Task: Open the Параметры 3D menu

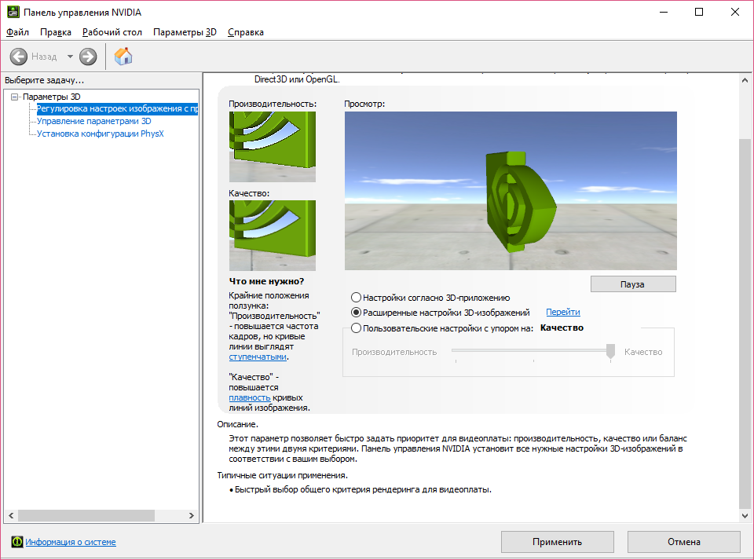Action: 185,32
